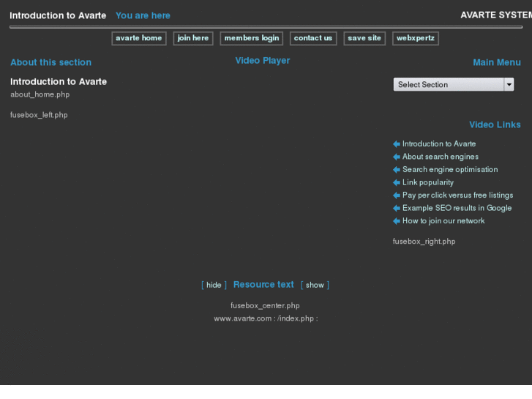This screenshot has width=532, height=399.
Task: Hide the resource text
Action: tap(214, 286)
